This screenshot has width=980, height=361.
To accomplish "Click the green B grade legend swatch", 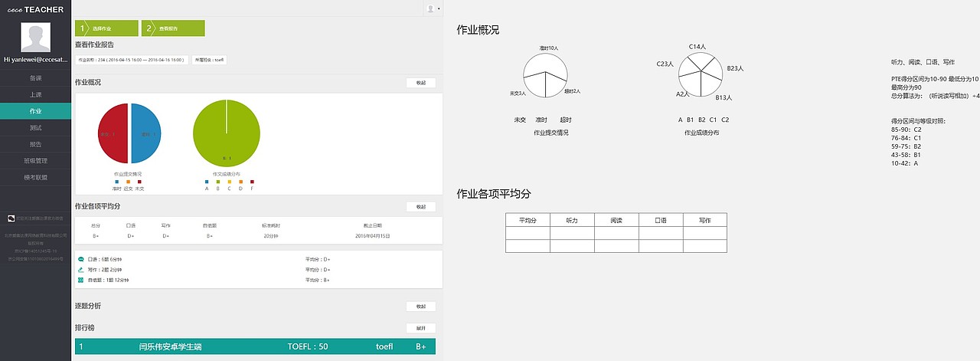I will click(x=217, y=182).
